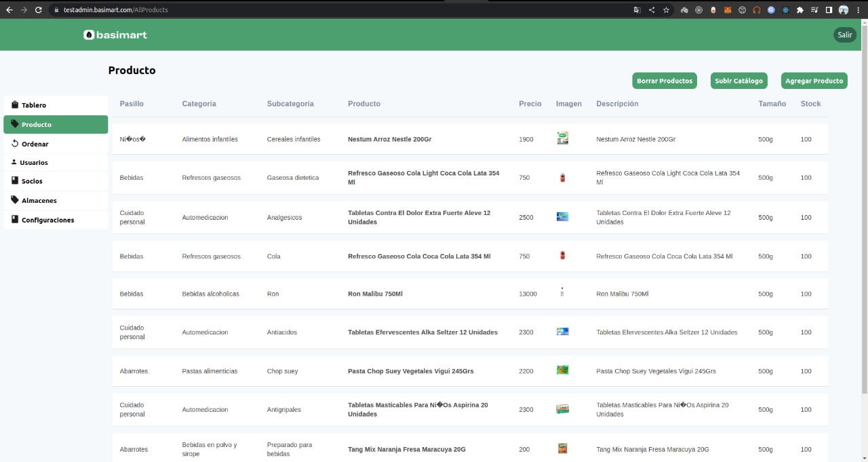Click the browser address bar URL
This screenshot has width=868, height=462.
tap(115, 10)
